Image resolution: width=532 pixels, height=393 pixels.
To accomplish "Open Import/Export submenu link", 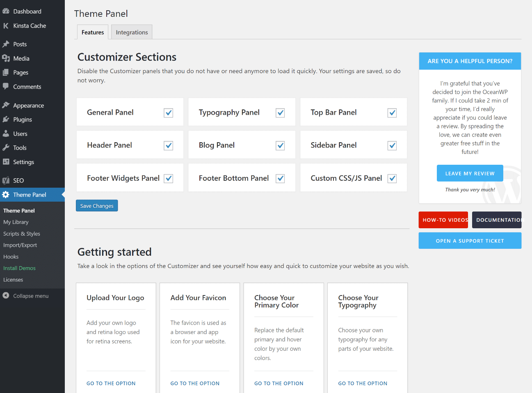I will click(x=20, y=245).
